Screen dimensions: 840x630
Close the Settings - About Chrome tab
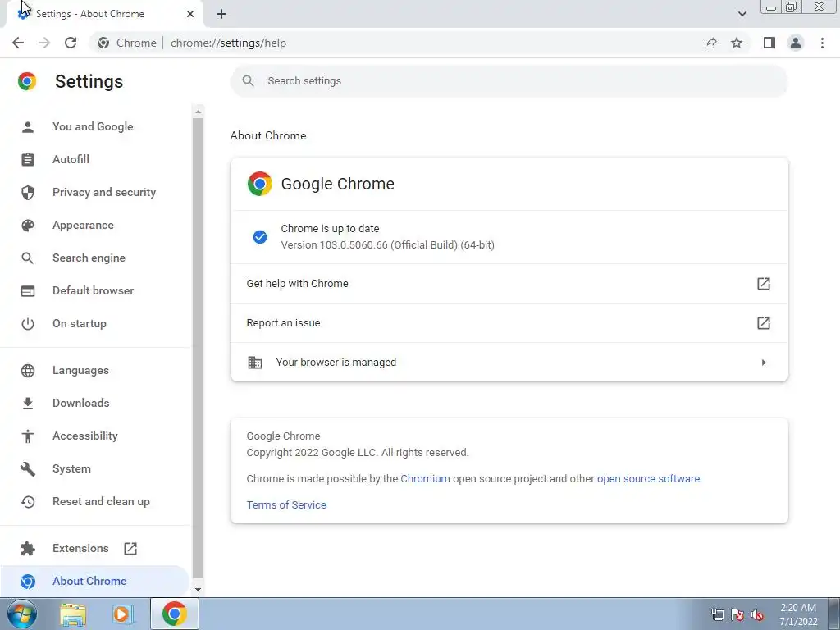pyautogui.click(x=190, y=14)
